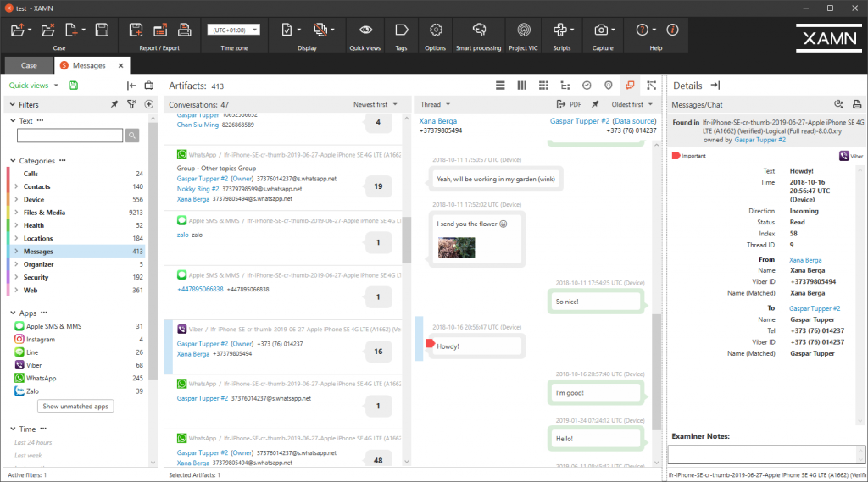
Task: Switch to the conversation view icon
Action: tap(629, 86)
